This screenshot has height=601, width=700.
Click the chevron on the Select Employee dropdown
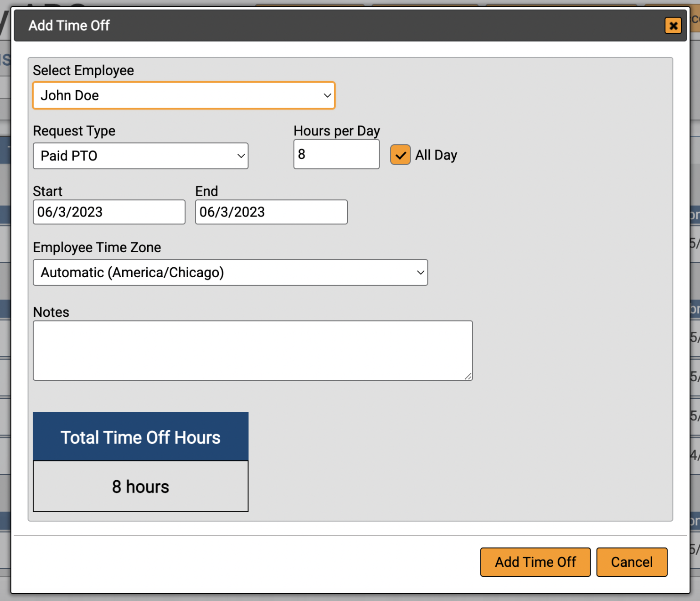pos(327,95)
